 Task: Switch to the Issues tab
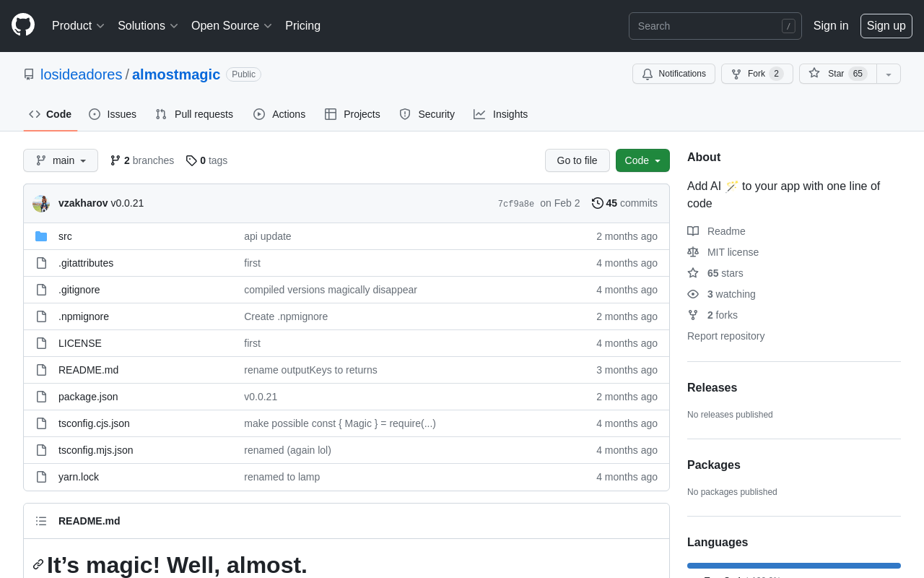113,114
